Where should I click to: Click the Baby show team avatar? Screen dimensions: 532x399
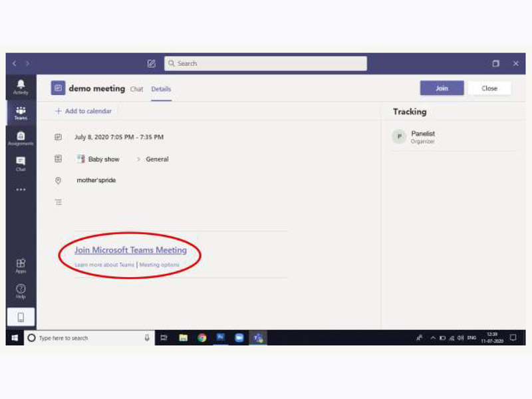coord(80,159)
